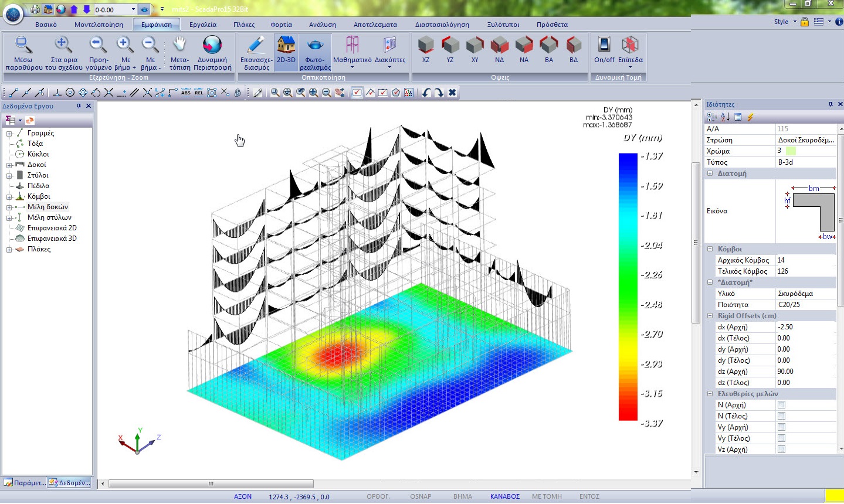
Task: Expand the Γραμμές tree node
Action: [x=9, y=134]
